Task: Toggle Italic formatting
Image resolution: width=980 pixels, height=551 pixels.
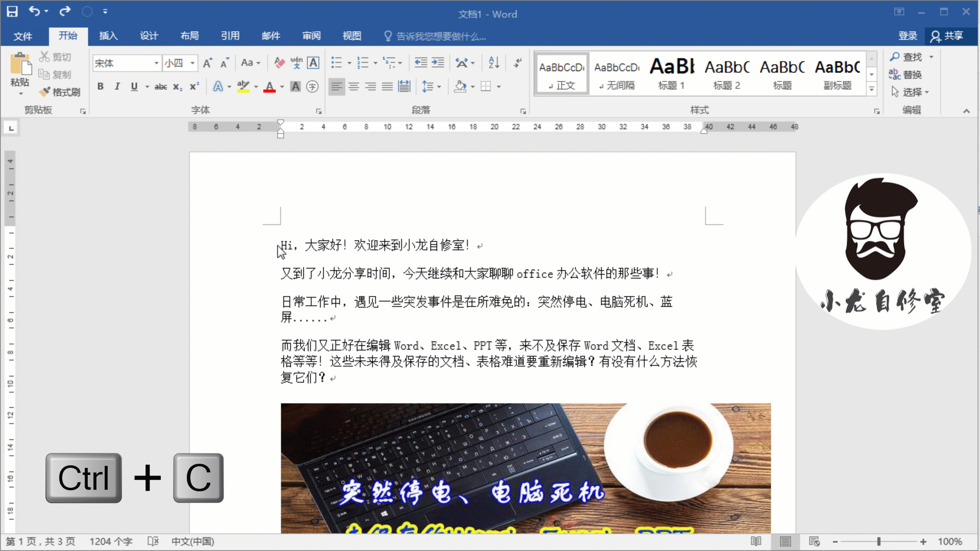Action: point(117,87)
